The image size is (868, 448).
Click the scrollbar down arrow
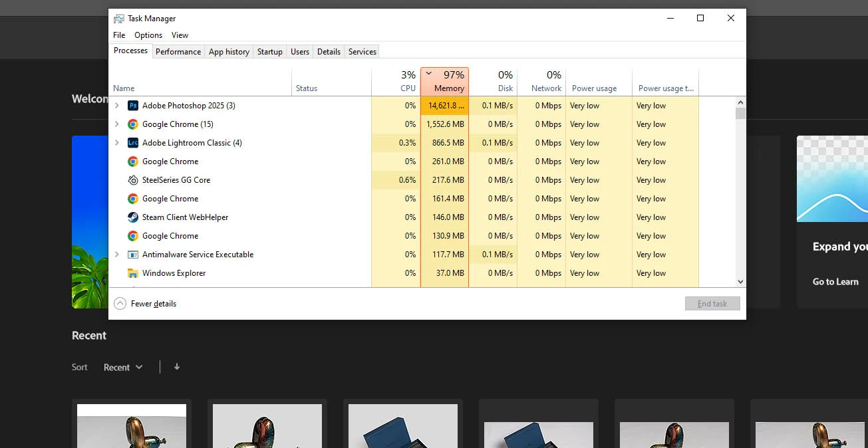point(740,282)
